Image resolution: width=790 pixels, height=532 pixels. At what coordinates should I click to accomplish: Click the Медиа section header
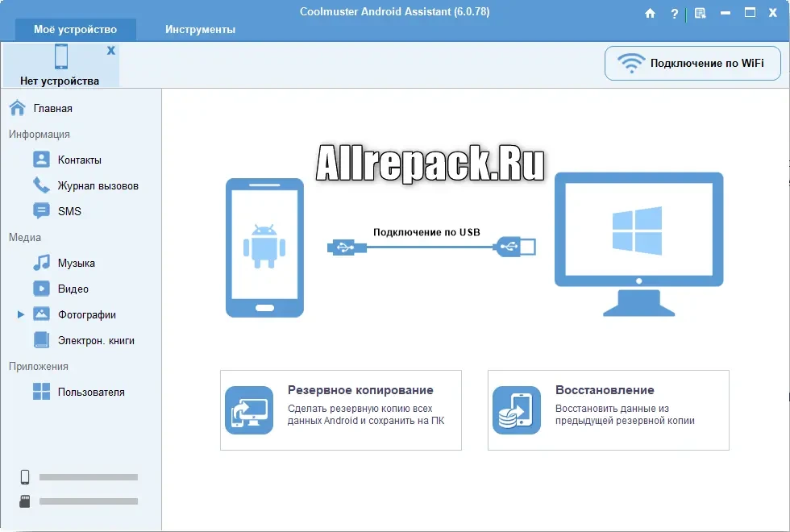coord(25,237)
